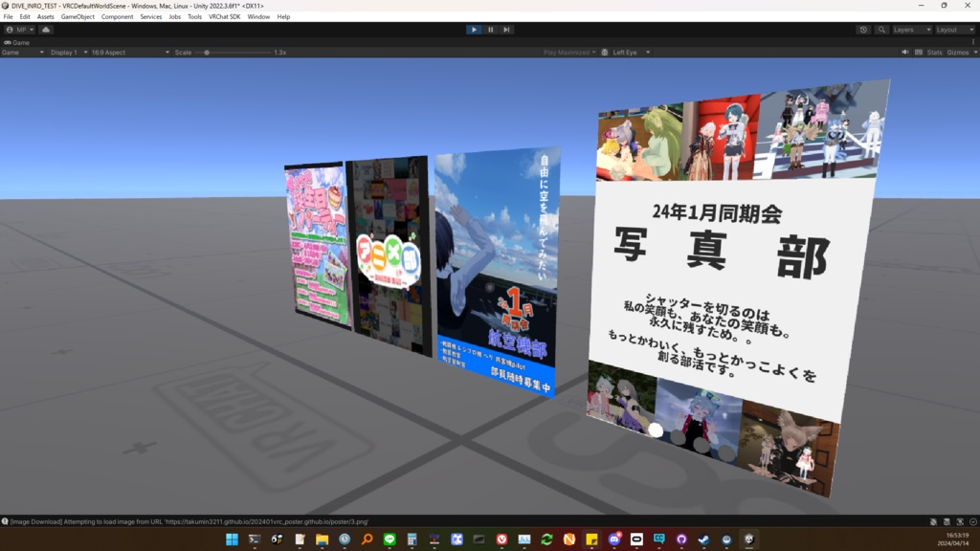Screen dimensions: 980x551
Task: Open the Oculus app in taskbar
Action: pos(636,540)
